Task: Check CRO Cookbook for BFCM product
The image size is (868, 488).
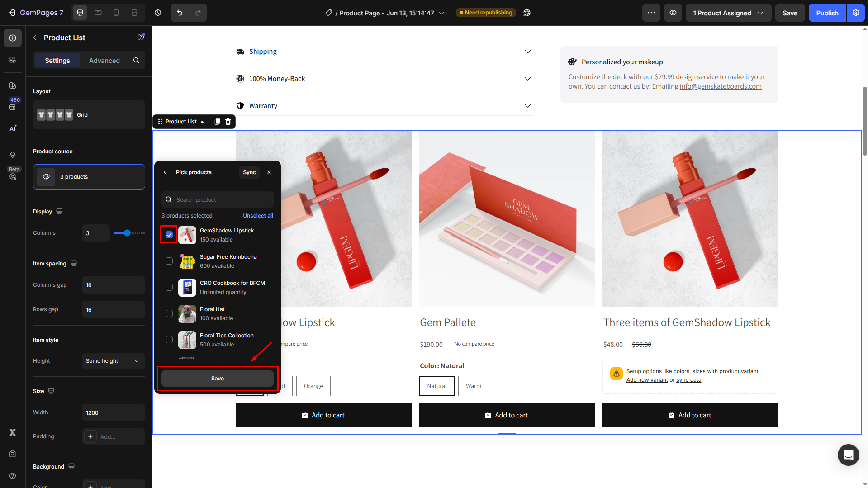Action: tap(169, 287)
